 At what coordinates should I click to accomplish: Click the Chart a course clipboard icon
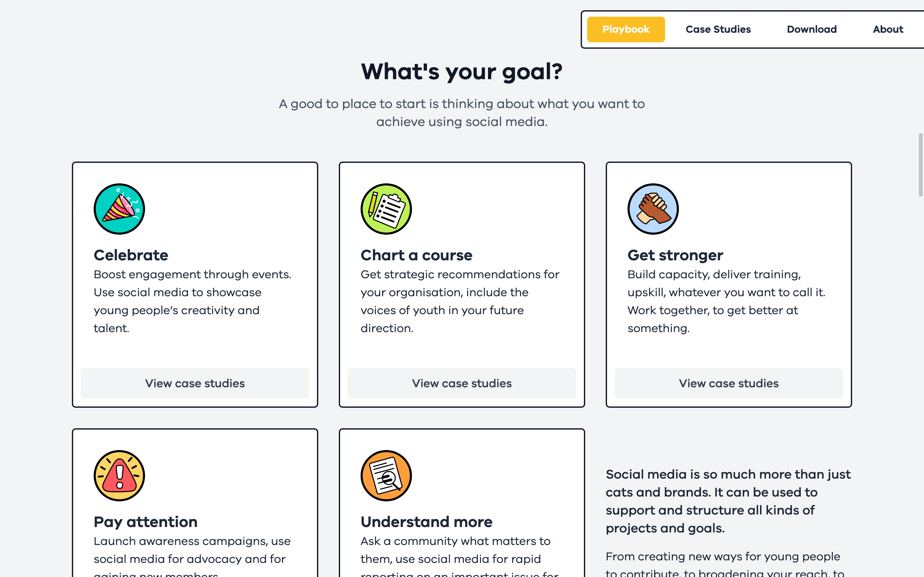coord(386,209)
